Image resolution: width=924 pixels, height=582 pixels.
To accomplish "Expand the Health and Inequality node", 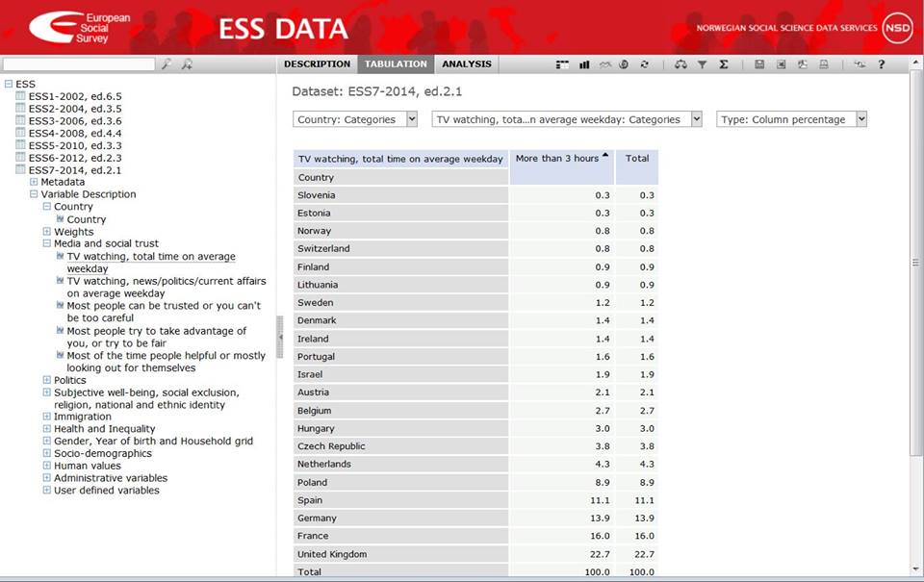I will [46, 428].
